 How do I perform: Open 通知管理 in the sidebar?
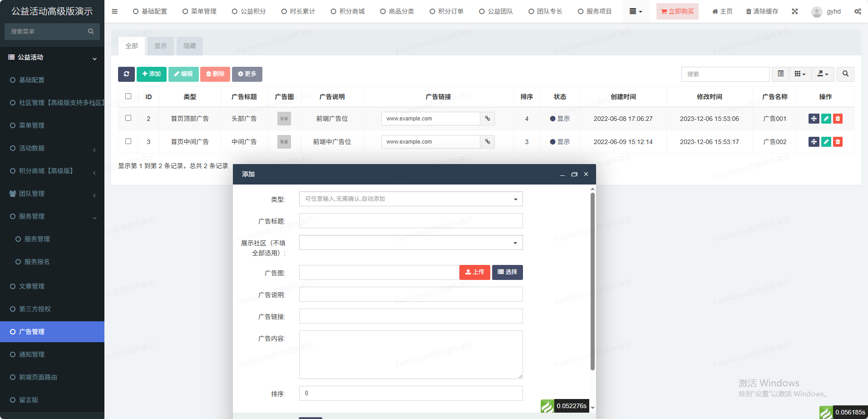coord(32,354)
